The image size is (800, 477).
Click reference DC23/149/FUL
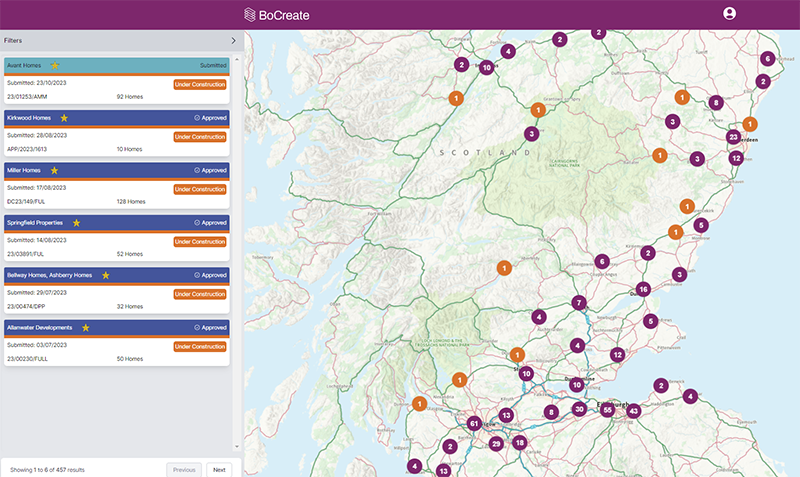click(x=26, y=202)
